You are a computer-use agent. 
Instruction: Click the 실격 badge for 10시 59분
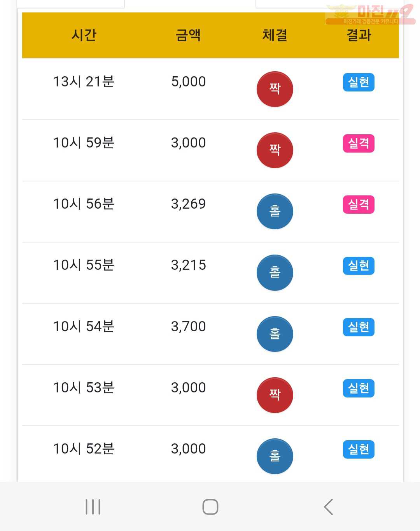coord(359,143)
